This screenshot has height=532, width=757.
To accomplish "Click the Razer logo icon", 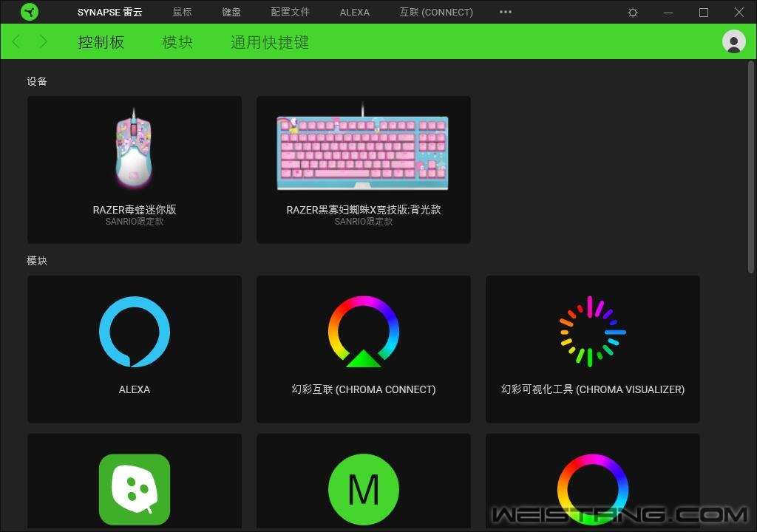I will point(30,12).
